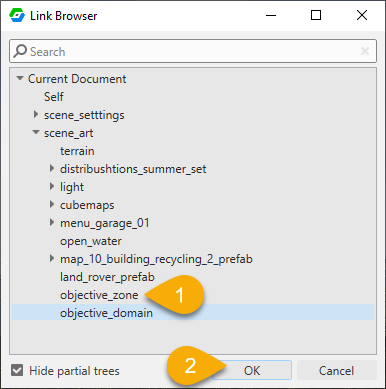Expand the cubemaps node
The image size is (386, 389).
tap(52, 204)
